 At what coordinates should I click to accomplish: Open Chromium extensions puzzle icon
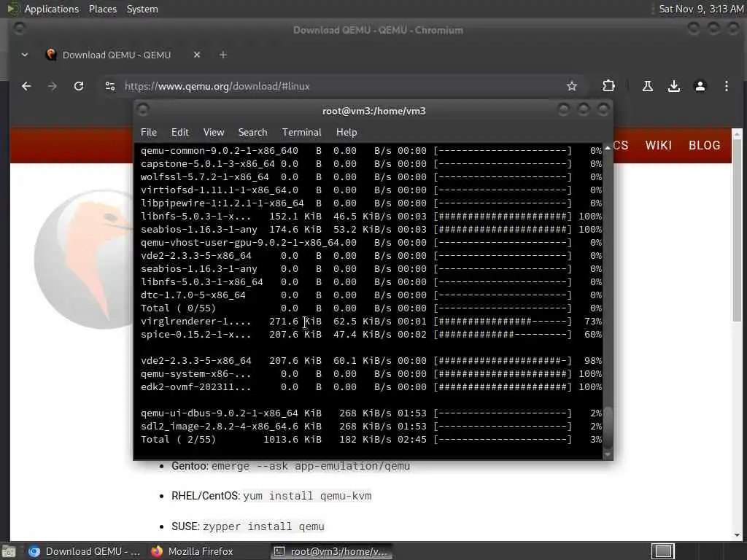click(x=609, y=86)
